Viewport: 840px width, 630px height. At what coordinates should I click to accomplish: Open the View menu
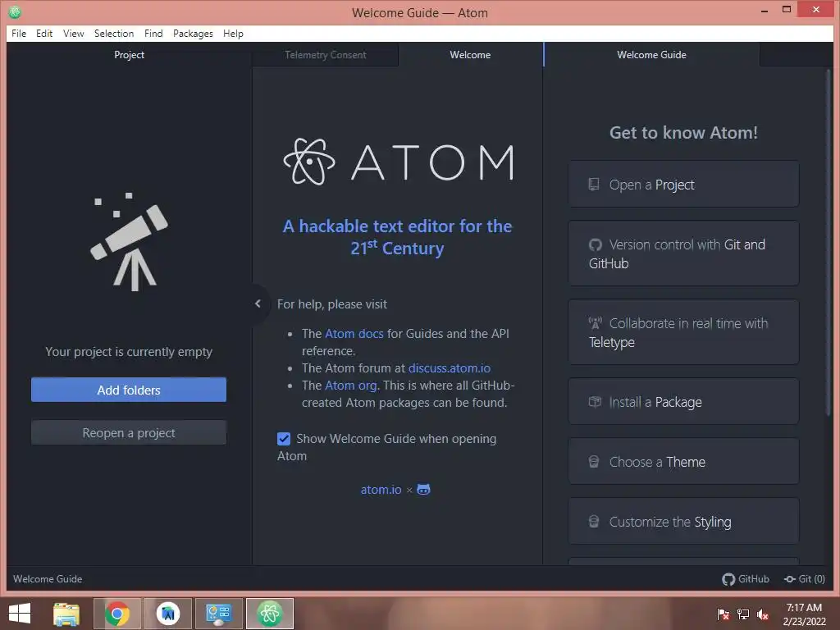click(73, 33)
